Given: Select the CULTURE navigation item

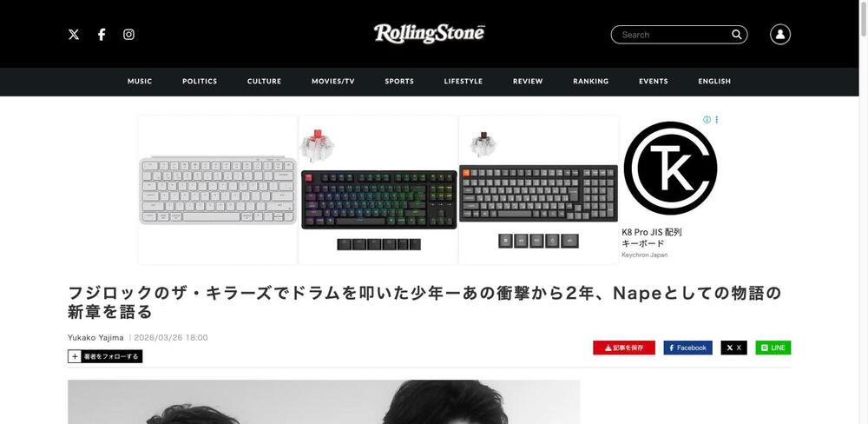Looking at the screenshot, I should point(264,81).
